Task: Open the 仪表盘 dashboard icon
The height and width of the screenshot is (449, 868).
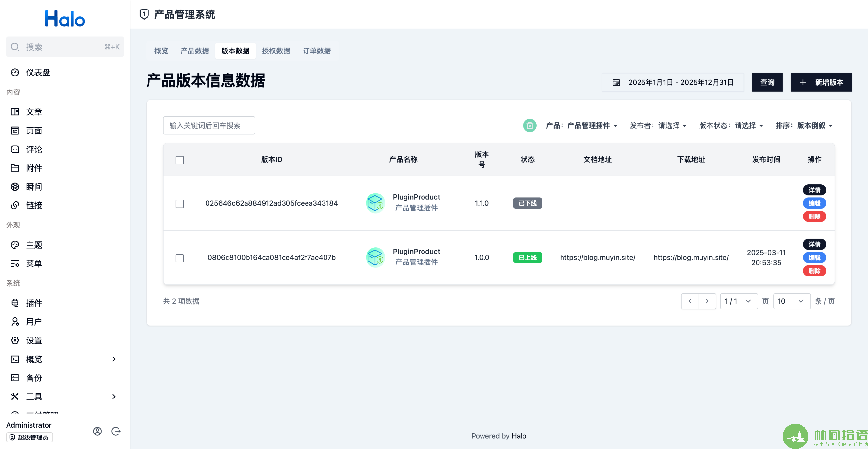Action: click(x=15, y=72)
